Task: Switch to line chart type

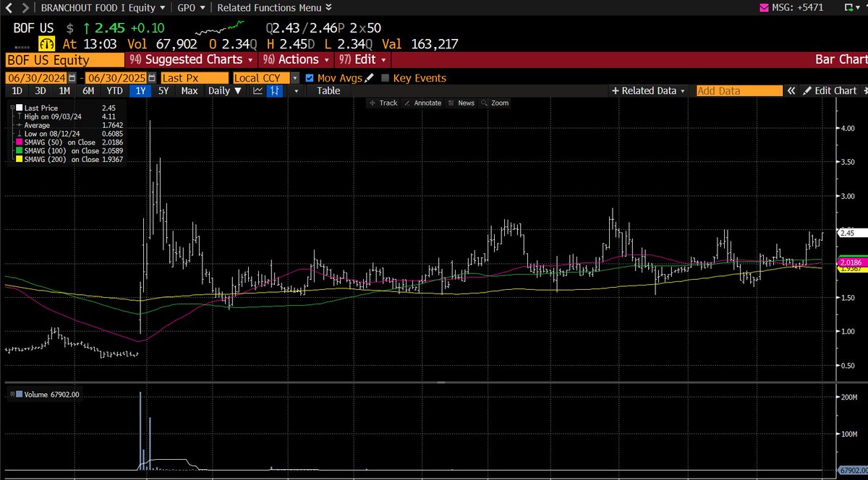Action: pyautogui.click(x=258, y=91)
